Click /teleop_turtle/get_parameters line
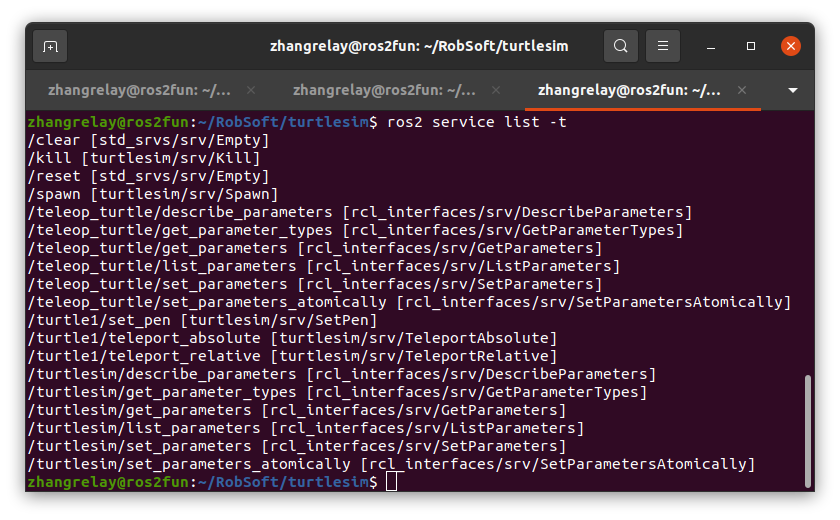This screenshot has width=840, height=520. [315, 248]
